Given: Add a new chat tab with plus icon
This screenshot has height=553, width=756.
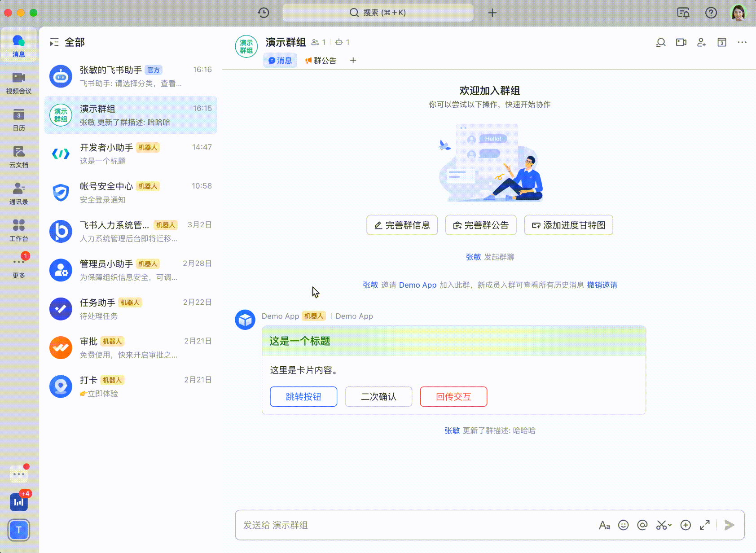Looking at the screenshot, I should pos(353,60).
